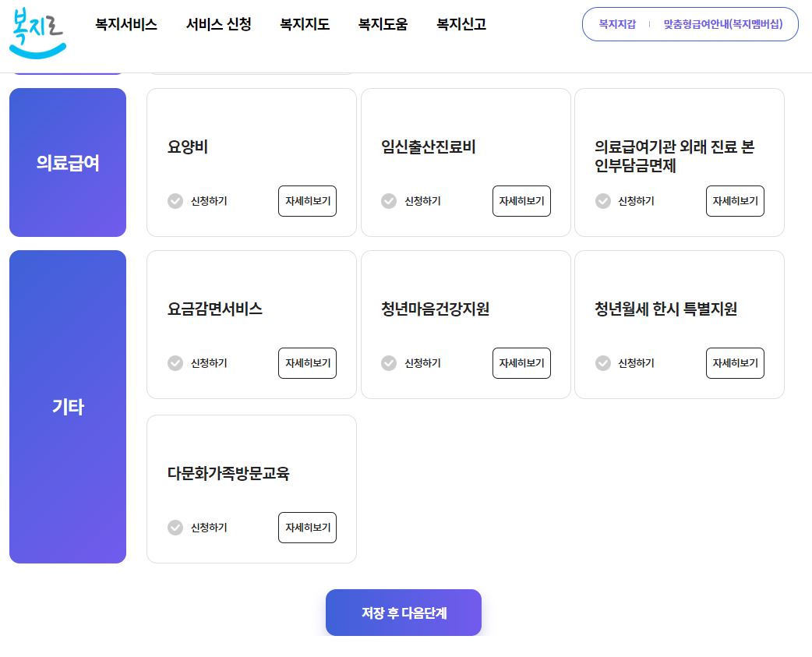Toggle apply icon for 요금감면서비스
The height and width of the screenshot is (657, 812).
pos(175,362)
